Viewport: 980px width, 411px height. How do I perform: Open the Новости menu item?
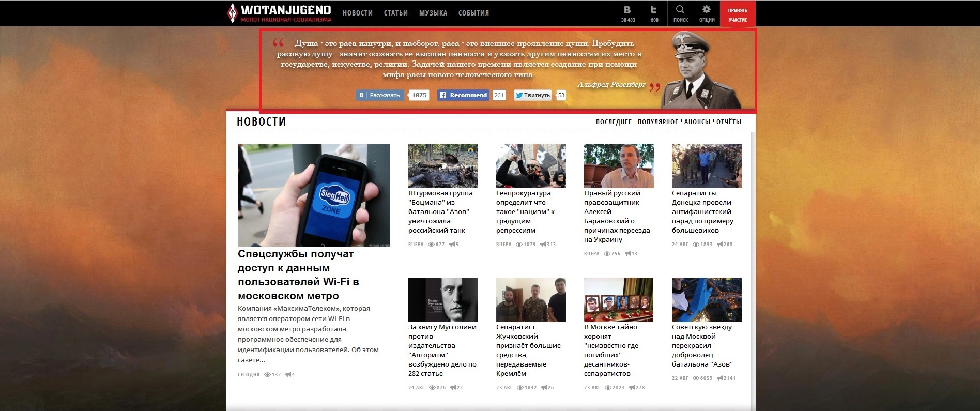(357, 13)
